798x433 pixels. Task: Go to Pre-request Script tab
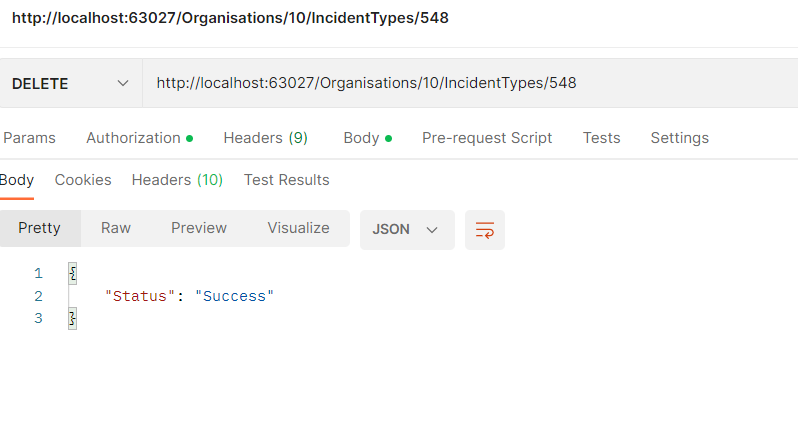click(x=487, y=138)
